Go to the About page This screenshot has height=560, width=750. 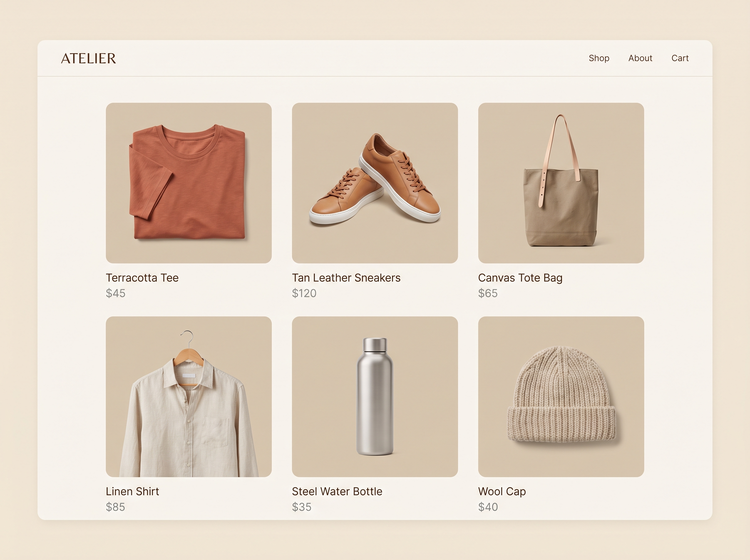(640, 58)
